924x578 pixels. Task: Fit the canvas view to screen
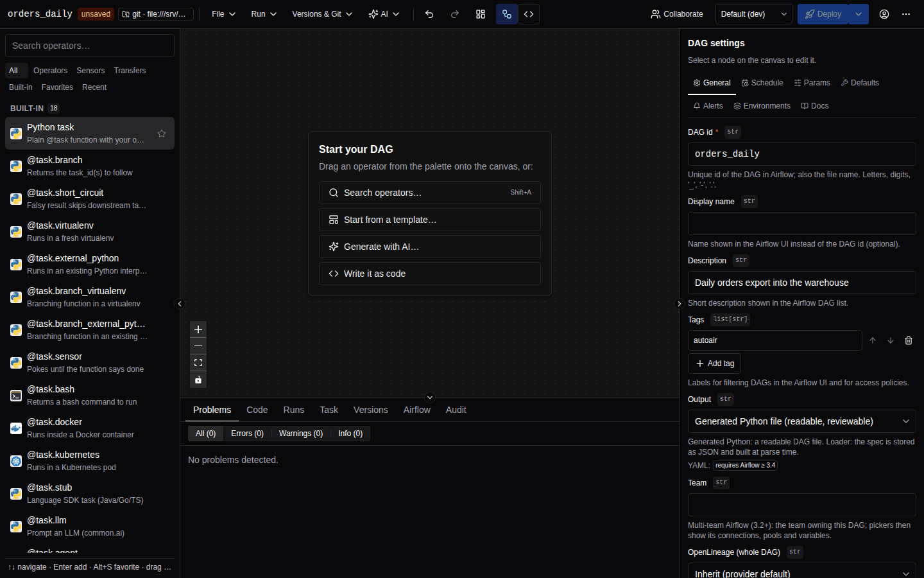(x=198, y=363)
